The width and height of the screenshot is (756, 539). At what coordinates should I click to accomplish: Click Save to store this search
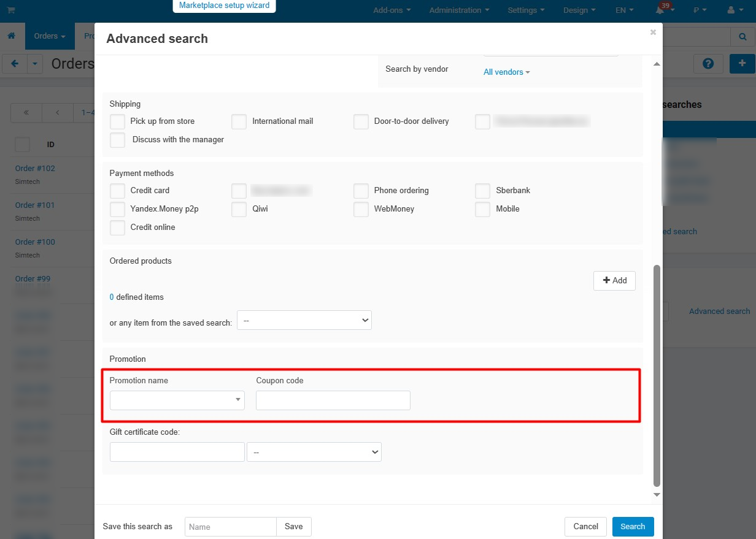pyautogui.click(x=294, y=527)
